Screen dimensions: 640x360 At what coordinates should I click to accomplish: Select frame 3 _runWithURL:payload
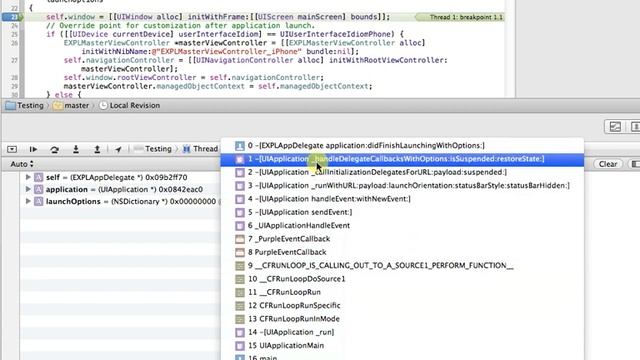point(402,185)
